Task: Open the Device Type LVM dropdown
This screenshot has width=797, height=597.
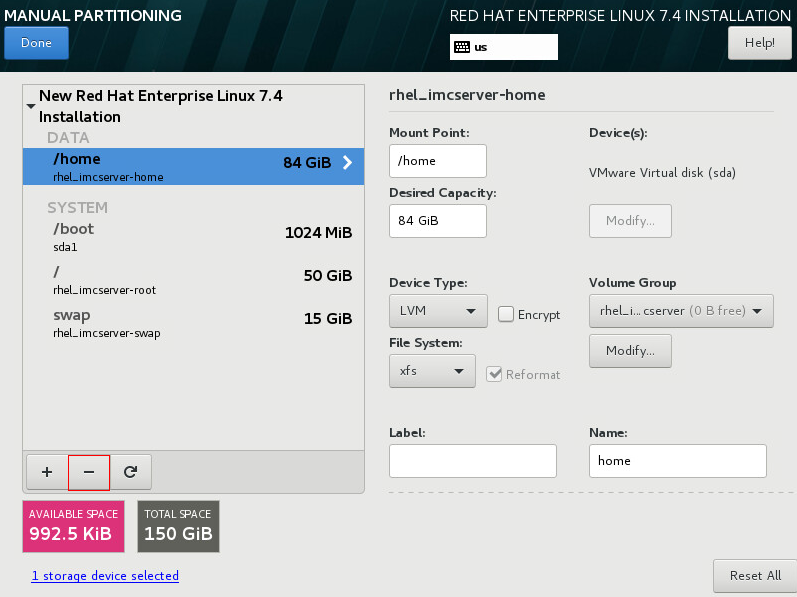Action: (438, 311)
